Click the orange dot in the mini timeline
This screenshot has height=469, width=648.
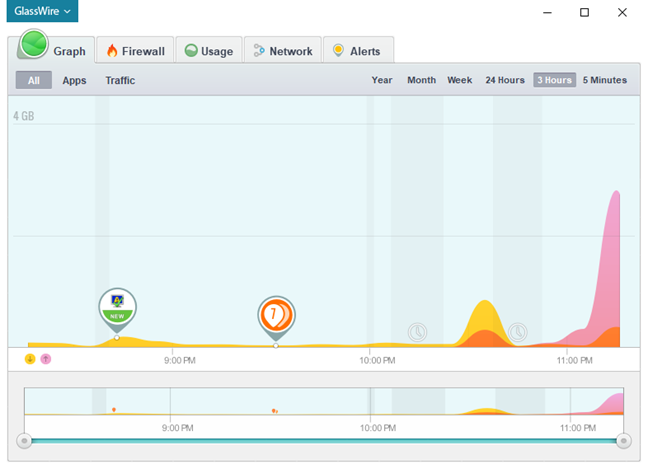[114, 409]
